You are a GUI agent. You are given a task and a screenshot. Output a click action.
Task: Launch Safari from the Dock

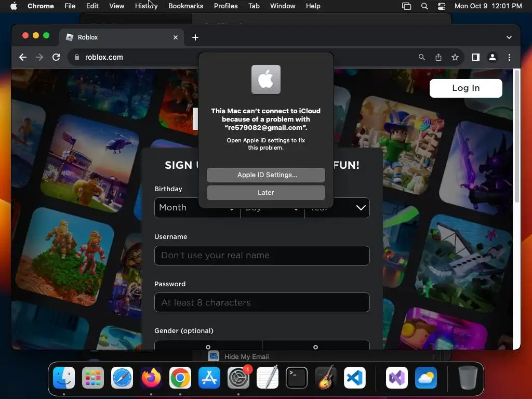click(122, 378)
